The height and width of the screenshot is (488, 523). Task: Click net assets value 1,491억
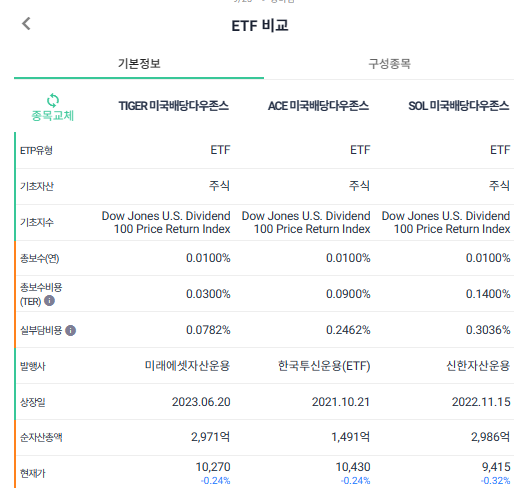[x=351, y=437]
